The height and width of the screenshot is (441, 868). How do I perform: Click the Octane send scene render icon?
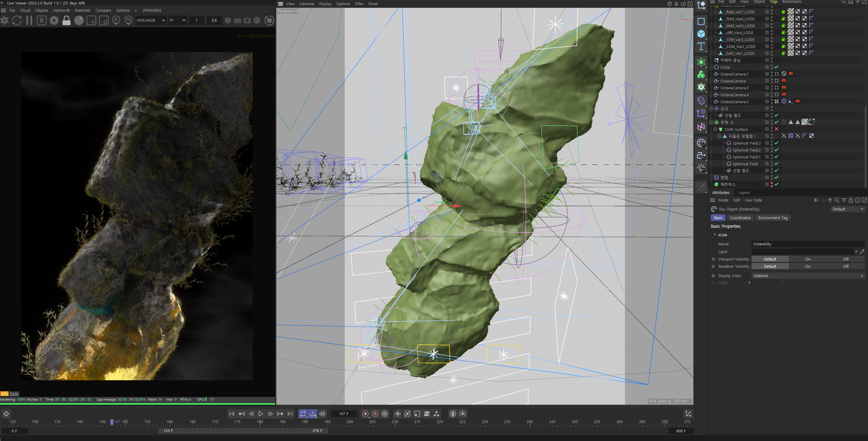pyautogui.click(x=5, y=20)
